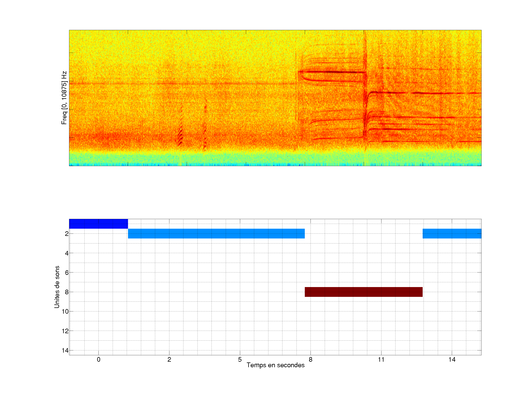Click the bright red whistle band in spectrogram
Image resolution: width=532 pixels, height=399 pixels.
pos(332,72)
